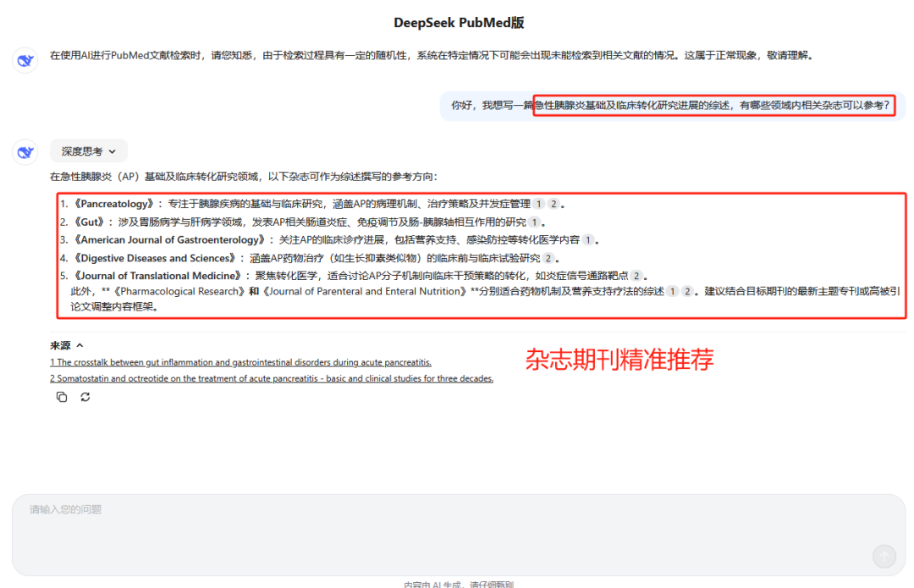Click the 《Digestive Diseases and Sciences》 text
The width and height of the screenshot is (914, 588).
point(155,258)
